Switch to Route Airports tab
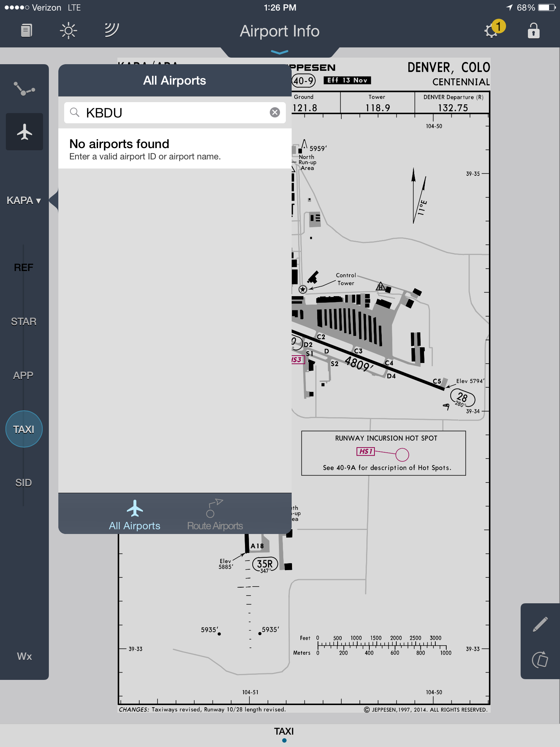The width and height of the screenshot is (560, 747). coord(215,515)
